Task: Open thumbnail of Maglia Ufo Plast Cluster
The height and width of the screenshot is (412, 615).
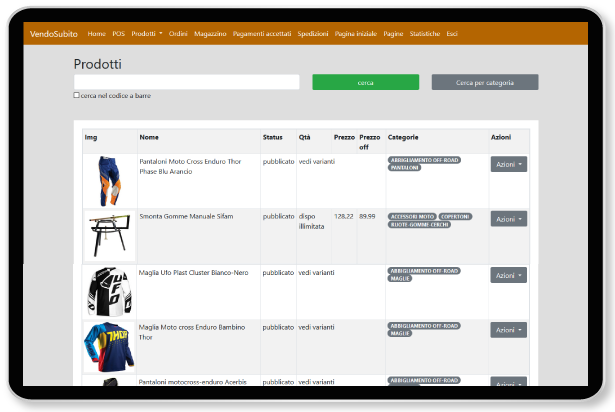Action: 109,292
